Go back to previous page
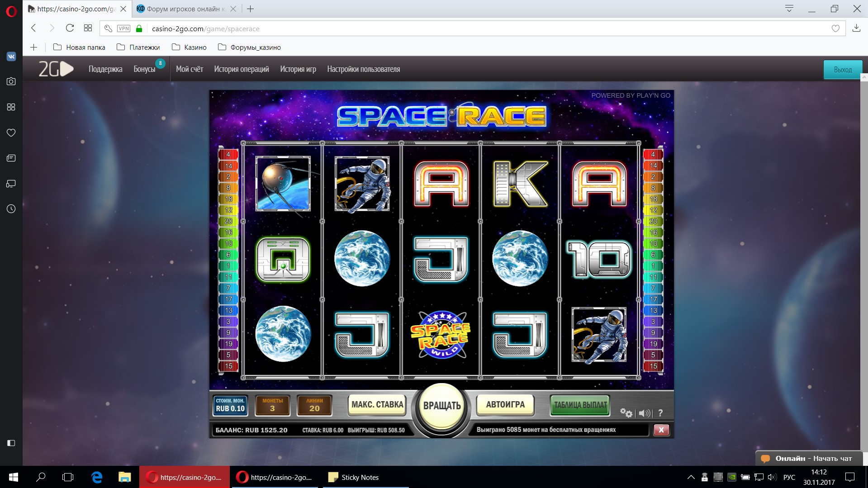This screenshot has width=868, height=488. (33, 28)
